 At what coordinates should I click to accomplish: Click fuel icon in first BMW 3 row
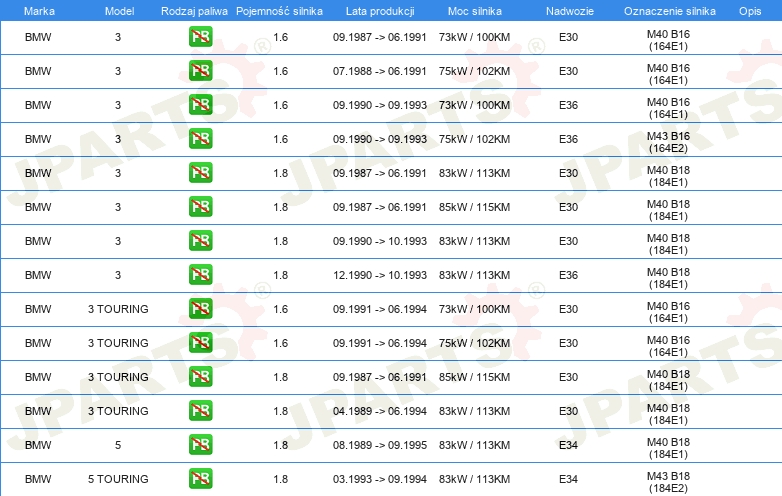200,37
